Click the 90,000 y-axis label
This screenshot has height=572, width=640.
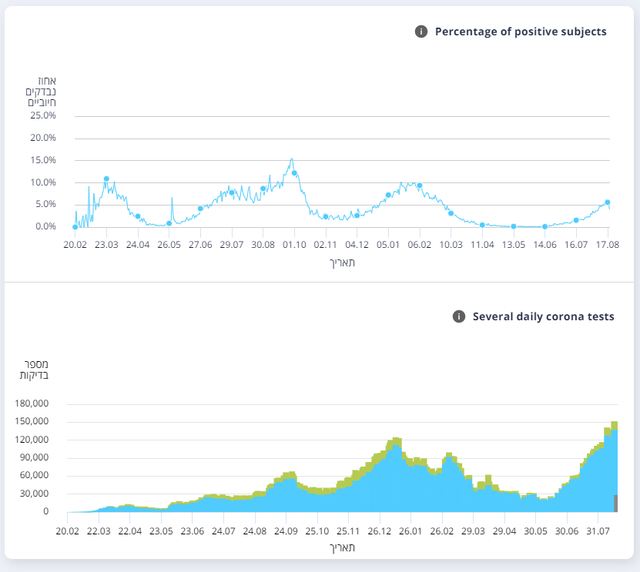pyautogui.click(x=34, y=457)
